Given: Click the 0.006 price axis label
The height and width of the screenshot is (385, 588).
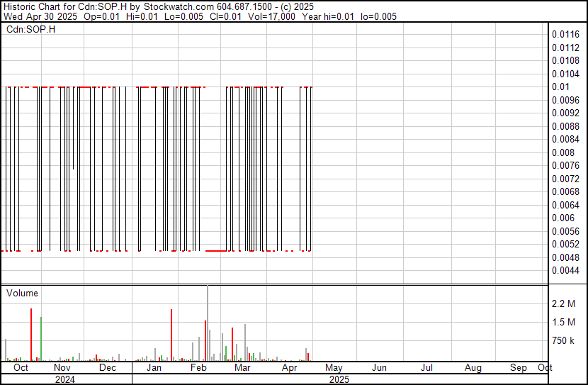Looking at the screenshot, I should [x=563, y=218].
